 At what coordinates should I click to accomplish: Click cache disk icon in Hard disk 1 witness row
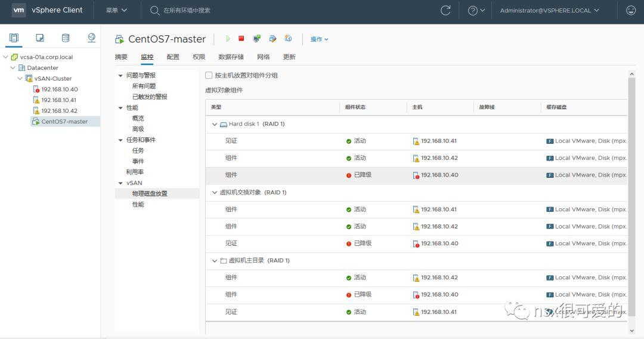click(x=550, y=141)
